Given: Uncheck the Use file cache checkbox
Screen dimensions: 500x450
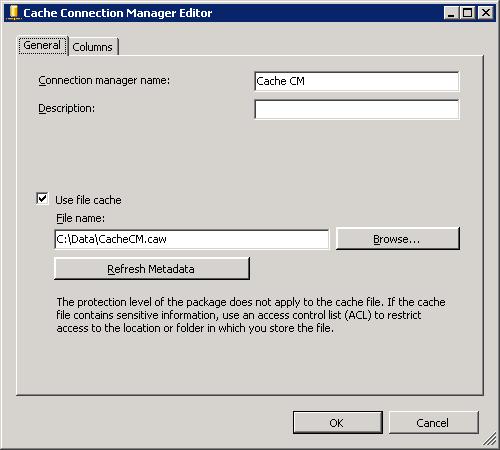Looking at the screenshot, I should point(42,199).
